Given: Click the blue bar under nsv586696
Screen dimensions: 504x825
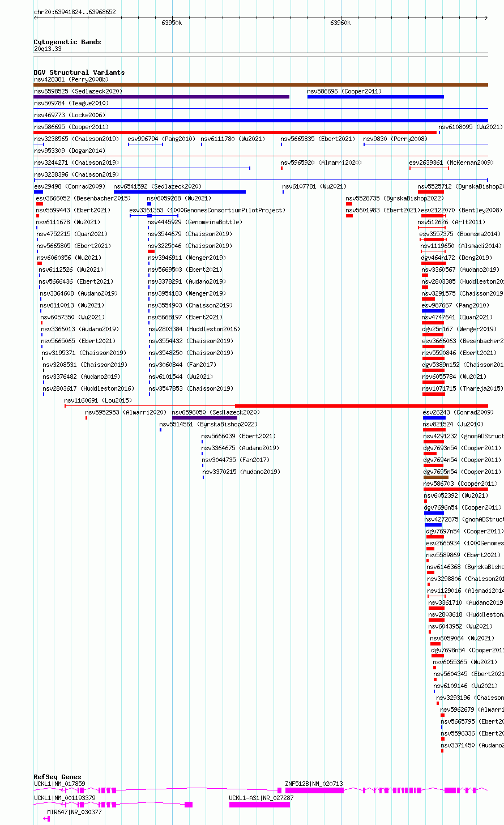Looking at the screenshot, I should click(x=375, y=97).
